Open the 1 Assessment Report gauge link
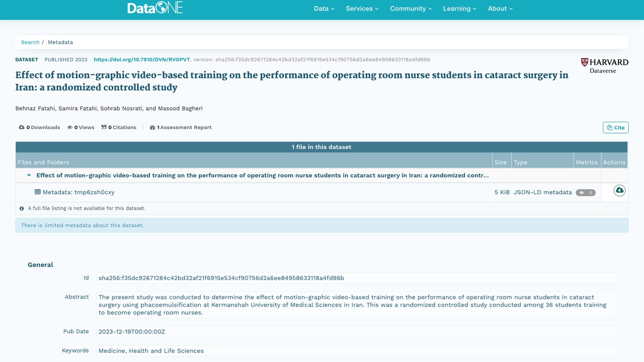 (x=181, y=127)
